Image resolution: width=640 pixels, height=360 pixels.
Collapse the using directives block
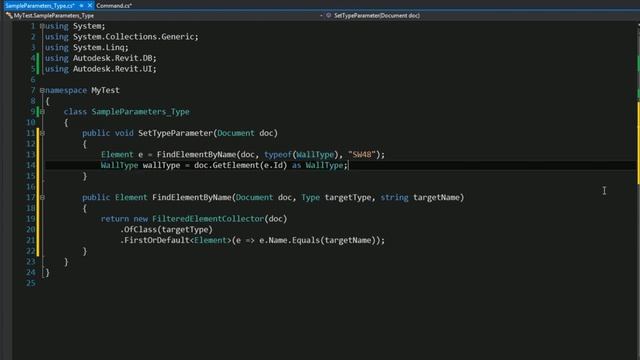click(42, 26)
